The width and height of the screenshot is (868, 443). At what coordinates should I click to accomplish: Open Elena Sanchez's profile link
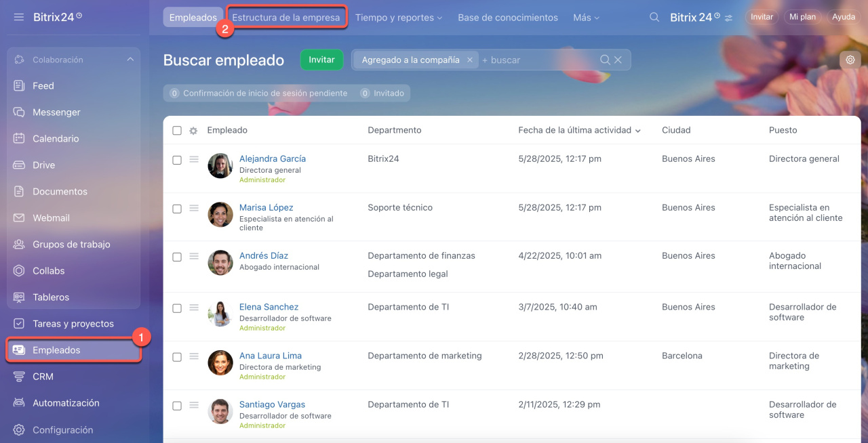(269, 307)
